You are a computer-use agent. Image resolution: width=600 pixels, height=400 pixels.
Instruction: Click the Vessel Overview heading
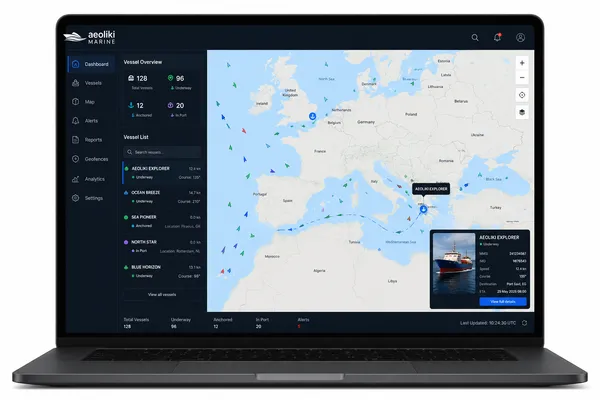[x=143, y=62]
